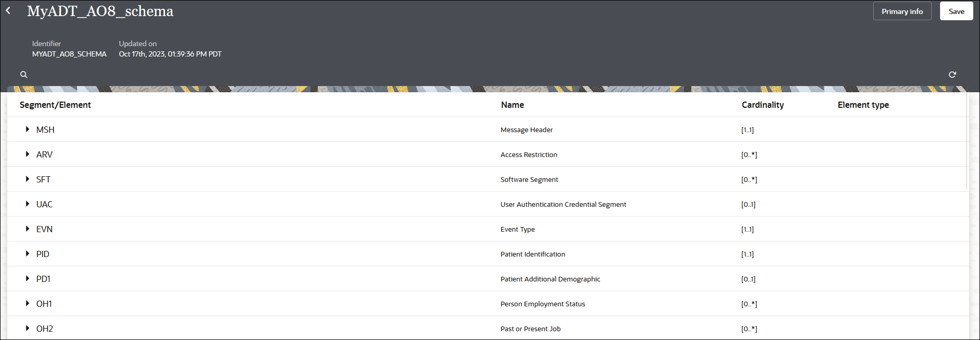Click the UAC cardinality [0..1] value
980x340 pixels.
click(748, 204)
